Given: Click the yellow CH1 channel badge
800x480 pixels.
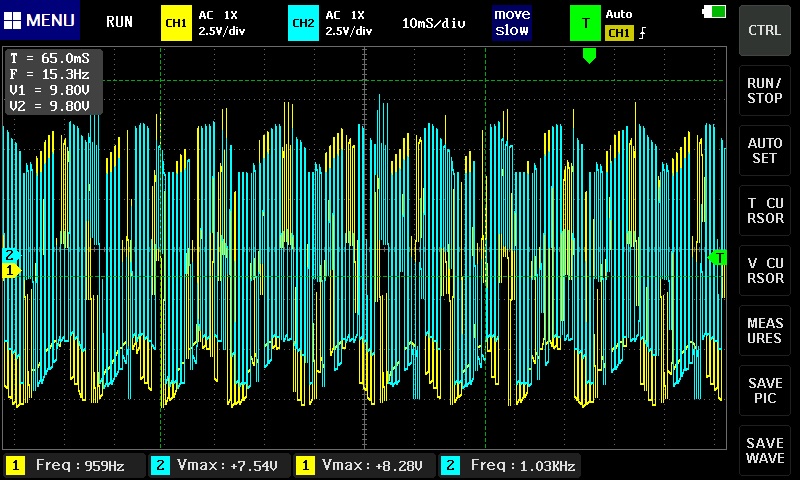Looking at the screenshot, I should [x=176, y=22].
